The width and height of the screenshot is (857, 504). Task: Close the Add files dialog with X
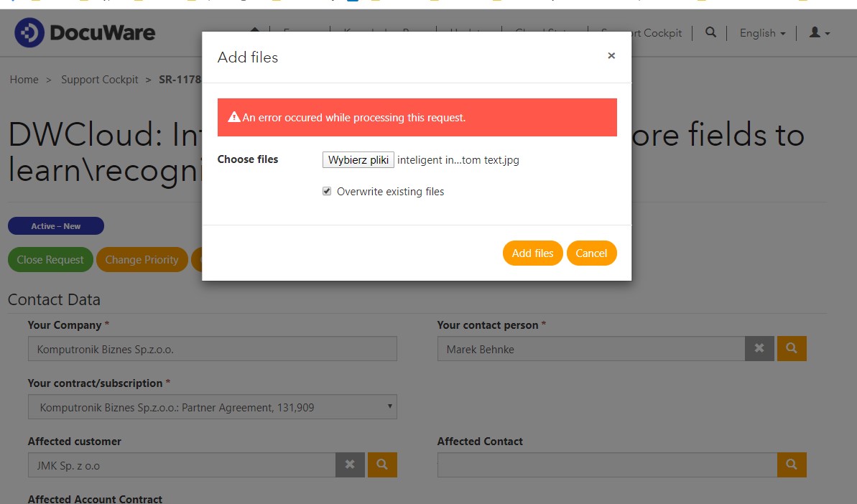611,55
